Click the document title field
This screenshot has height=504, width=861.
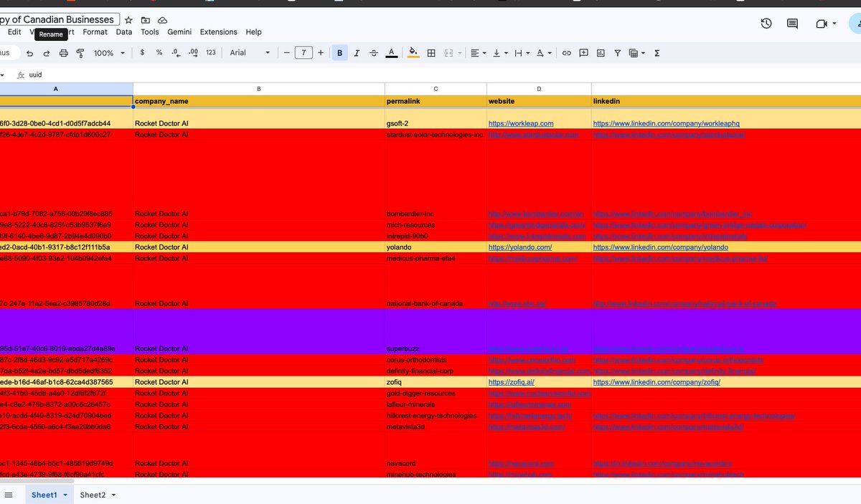60,19
